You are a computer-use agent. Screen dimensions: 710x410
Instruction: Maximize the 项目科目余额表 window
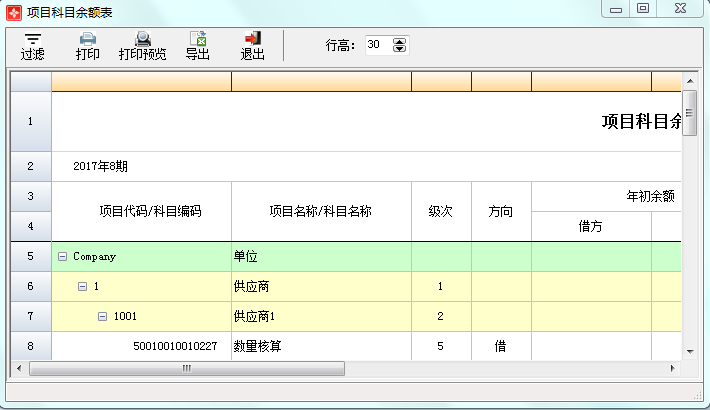(643, 9)
